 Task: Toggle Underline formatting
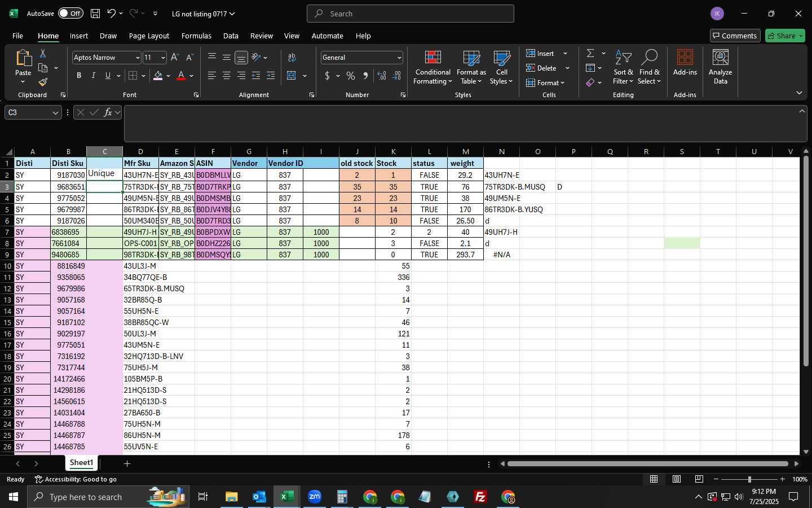click(108, 76)
